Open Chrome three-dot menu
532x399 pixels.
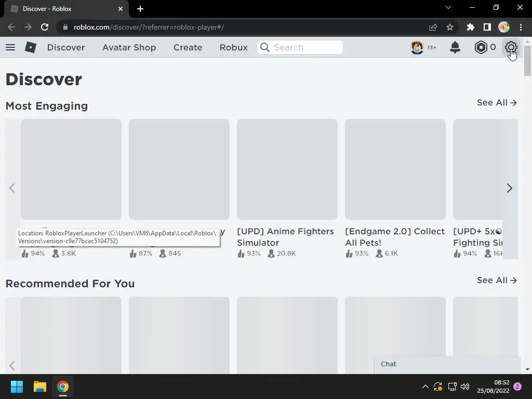click(x=521, y=27)
